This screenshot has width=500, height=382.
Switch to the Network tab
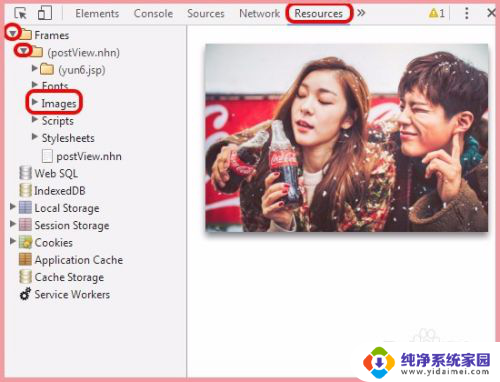[x=259, y=13]
